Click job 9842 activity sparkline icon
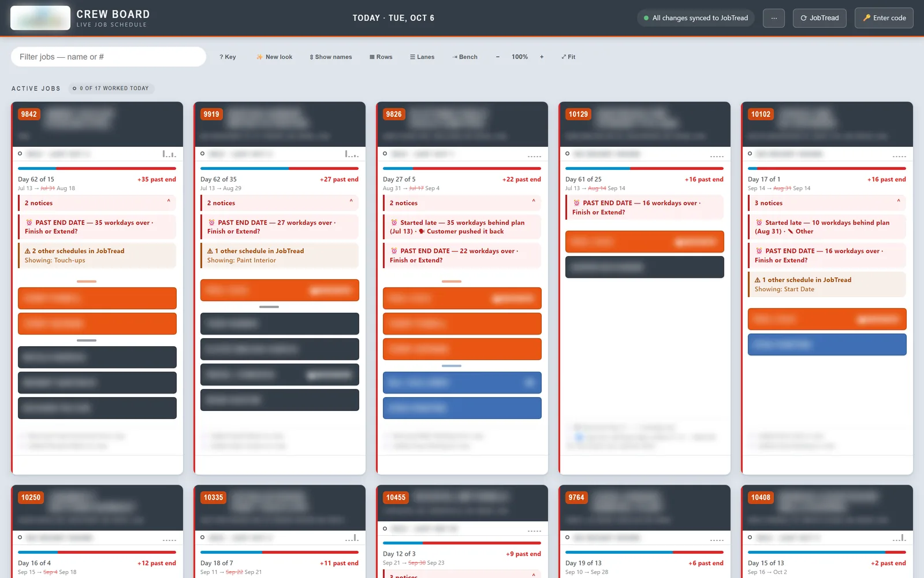924x578 pixels. pos(169,154)
